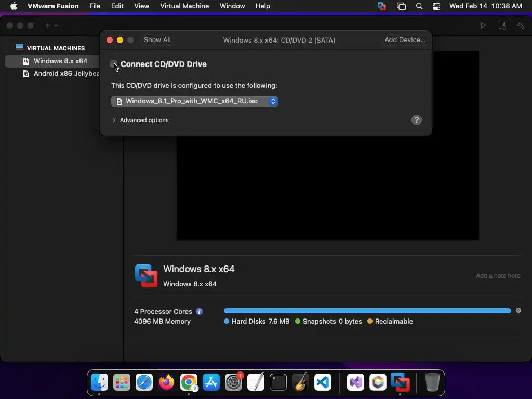This screenshot has width=532, height=399.
Task: Start the virtual machine with play button
Action: click(x=483, y=25)
